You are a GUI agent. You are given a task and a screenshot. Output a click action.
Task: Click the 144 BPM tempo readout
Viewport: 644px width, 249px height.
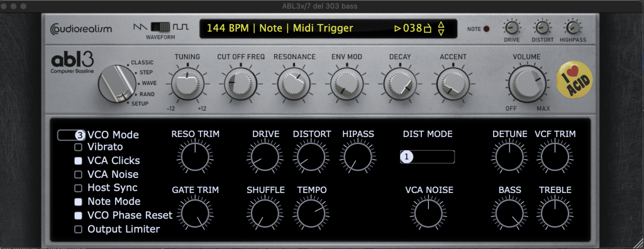tap(228, 28)
